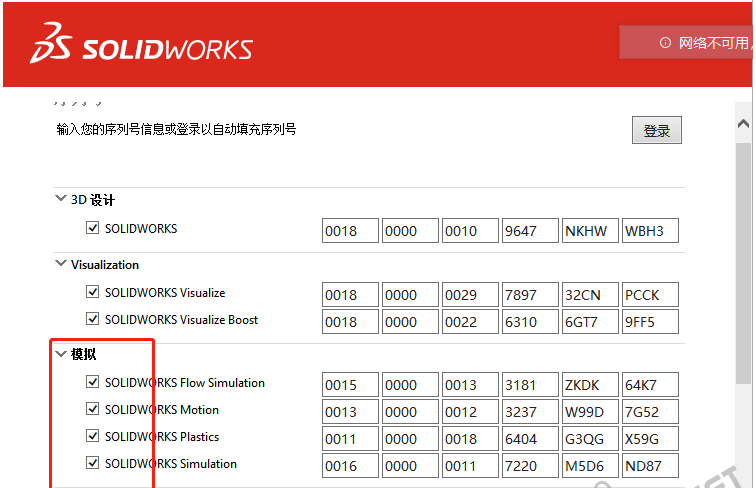Click Flow Simulation serial field 64K7
The image size is (756, 488).
coord(650,384)
